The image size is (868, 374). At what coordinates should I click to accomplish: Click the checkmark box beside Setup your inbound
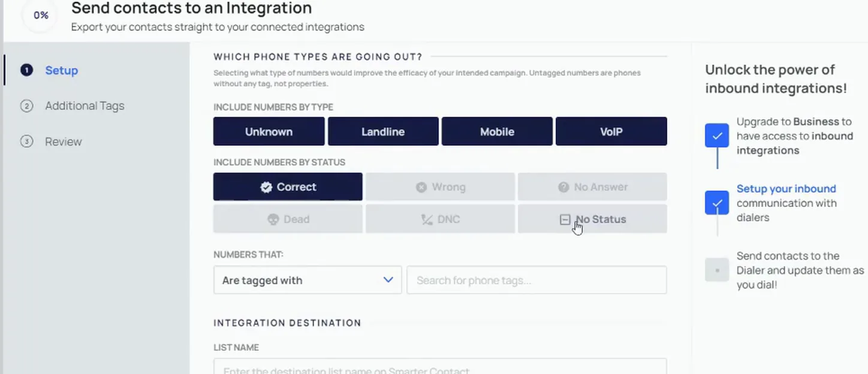[717, 203]
